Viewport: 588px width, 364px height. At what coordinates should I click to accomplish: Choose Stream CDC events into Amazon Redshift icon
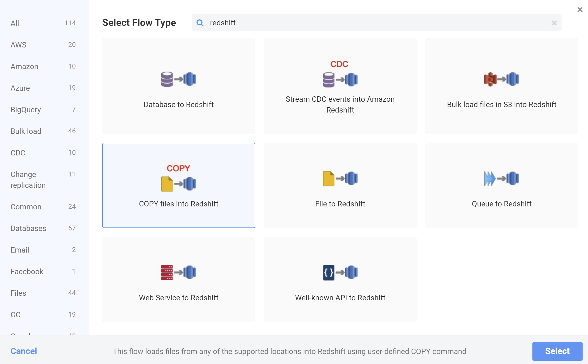click(340, 74)
